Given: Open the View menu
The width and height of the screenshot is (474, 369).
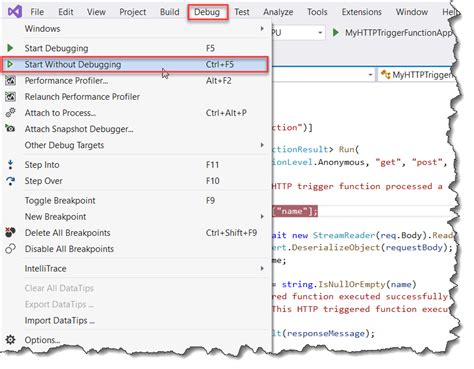Looking at the screenshot, I should pyautogui.click(x=96, y=12).
